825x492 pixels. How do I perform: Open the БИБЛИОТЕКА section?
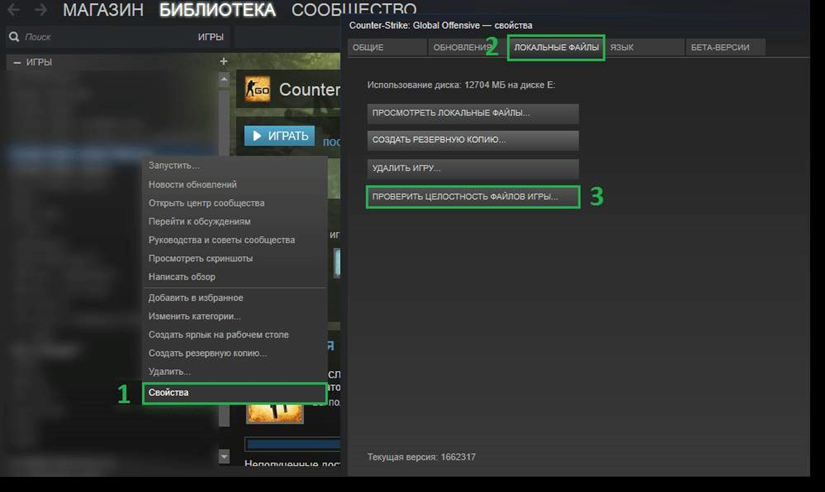(217, 9)
